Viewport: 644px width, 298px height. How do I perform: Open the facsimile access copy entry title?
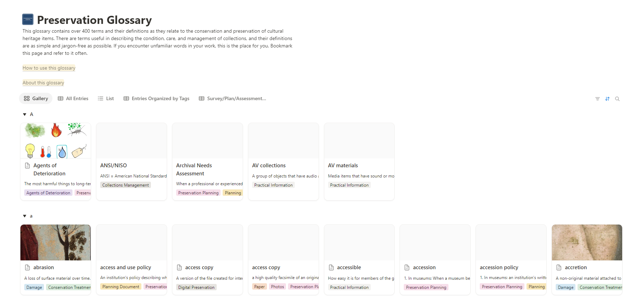(266, 267)
